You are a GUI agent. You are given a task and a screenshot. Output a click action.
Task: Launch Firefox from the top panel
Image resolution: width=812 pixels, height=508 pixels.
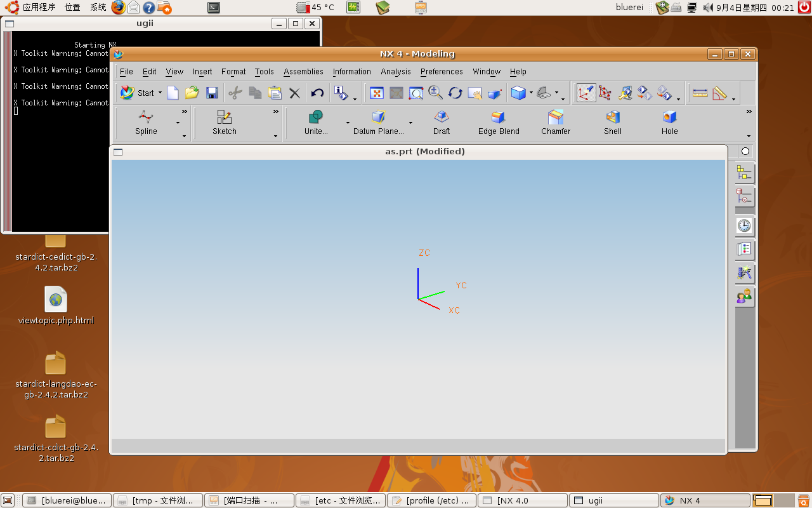click(118, 7)
